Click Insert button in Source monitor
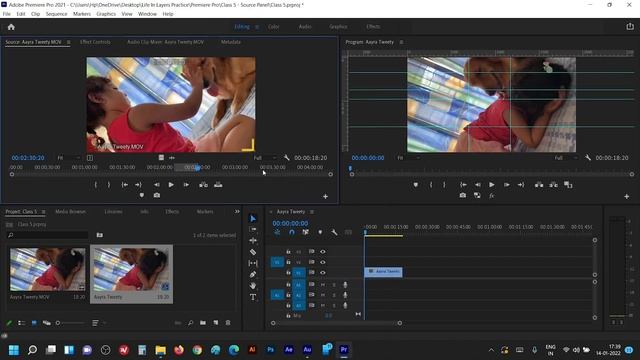 tap(203, 184)
